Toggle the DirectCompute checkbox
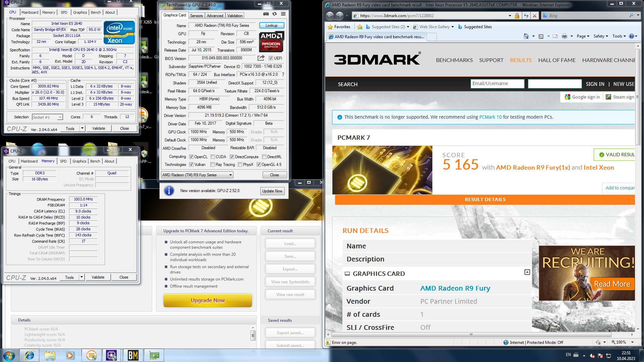644x362 pixels. tap(232, 157)
